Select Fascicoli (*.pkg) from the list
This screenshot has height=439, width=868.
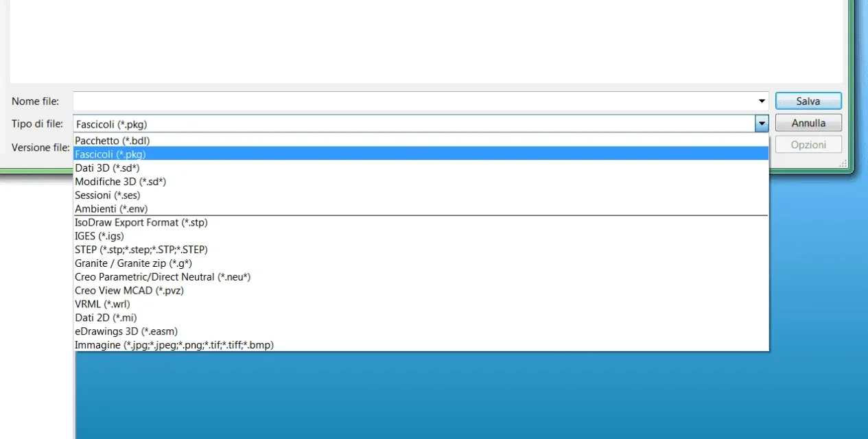[x=110, y=154]
